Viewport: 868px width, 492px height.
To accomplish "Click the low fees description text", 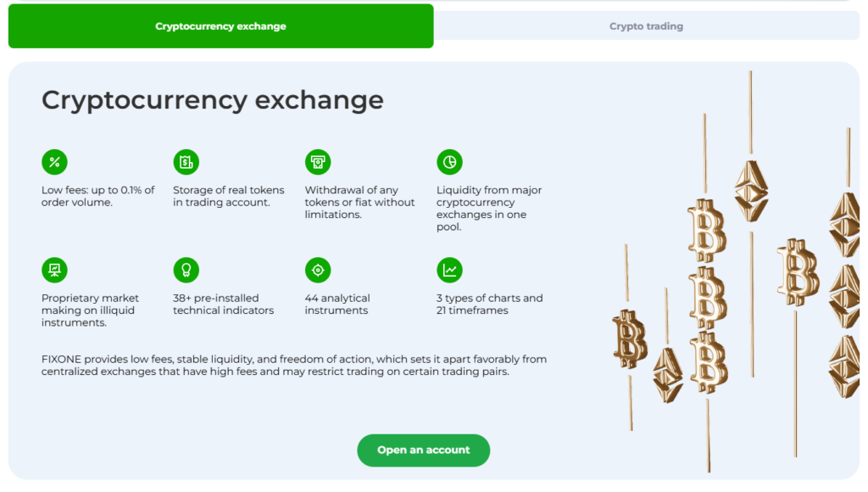I will coord(96,196).
